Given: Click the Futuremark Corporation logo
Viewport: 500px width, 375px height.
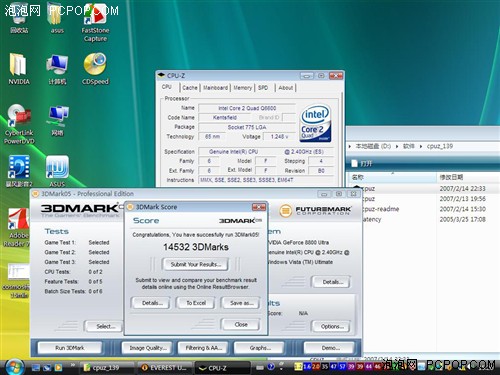Looking at the screenshot, I should tap(315, 211).
